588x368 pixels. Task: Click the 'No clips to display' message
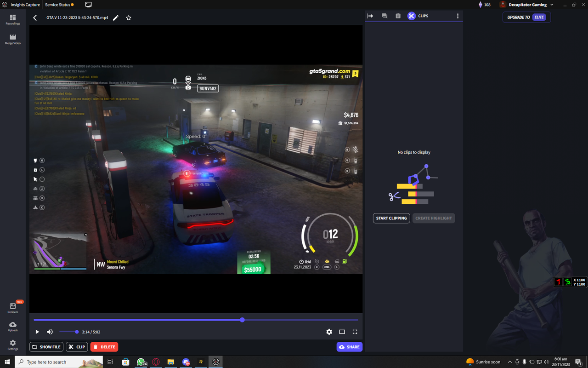click(x=414, y=152)
